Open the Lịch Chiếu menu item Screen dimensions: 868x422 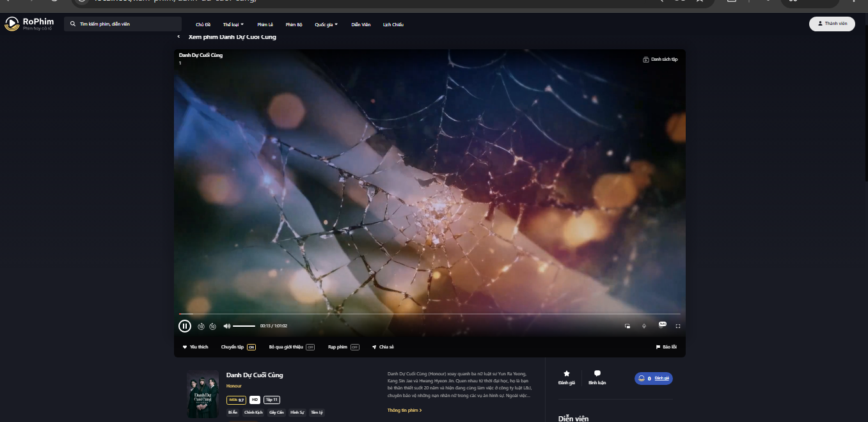click(x=393, y=24)
